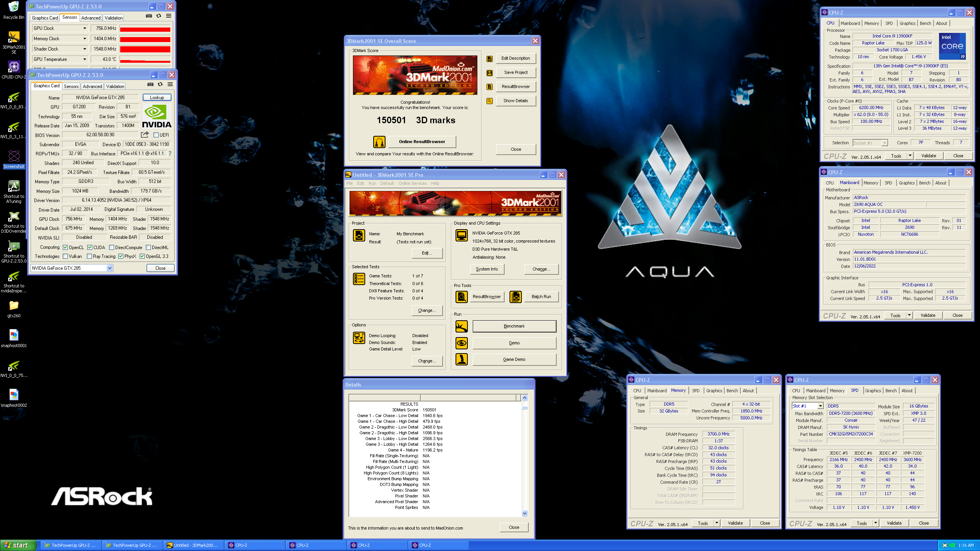
Task: Click the Benchmark run icon in 3DMark
Action: click(x=462, y=326)
